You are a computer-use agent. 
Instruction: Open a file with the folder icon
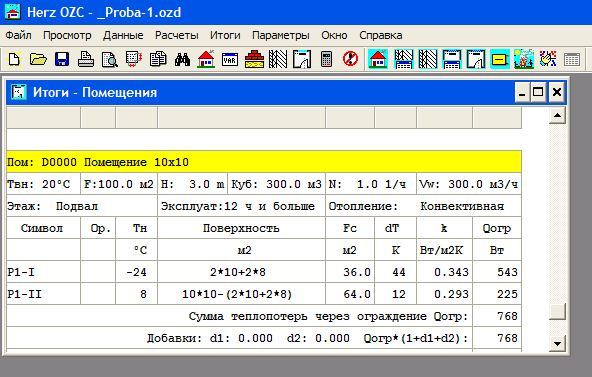[x=38, y=59]
